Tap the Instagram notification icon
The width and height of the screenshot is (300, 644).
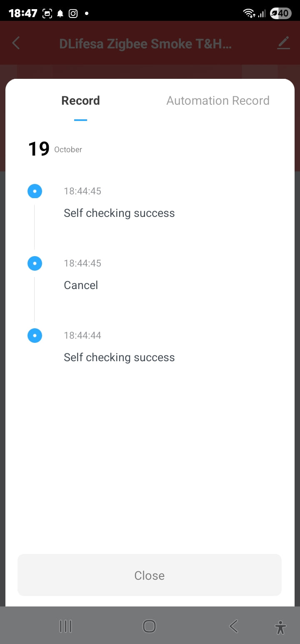point(73,13)
